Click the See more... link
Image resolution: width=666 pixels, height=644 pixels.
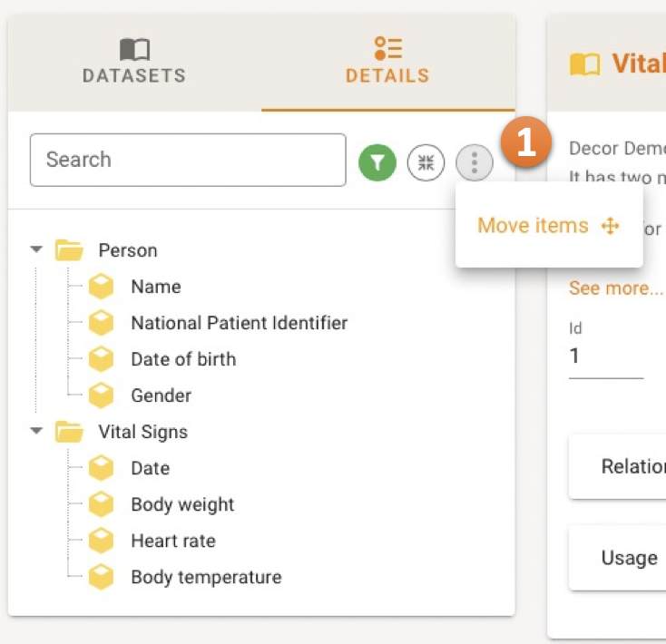click(x=615, y=288)
